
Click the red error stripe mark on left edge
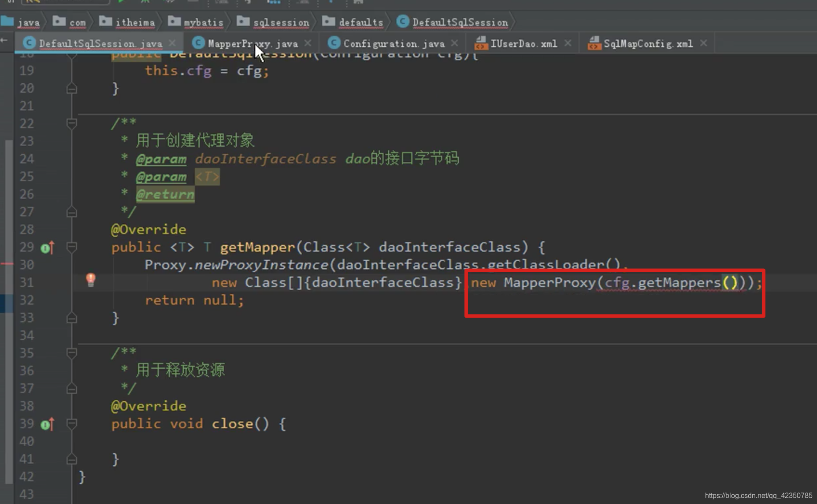(7, 264)
